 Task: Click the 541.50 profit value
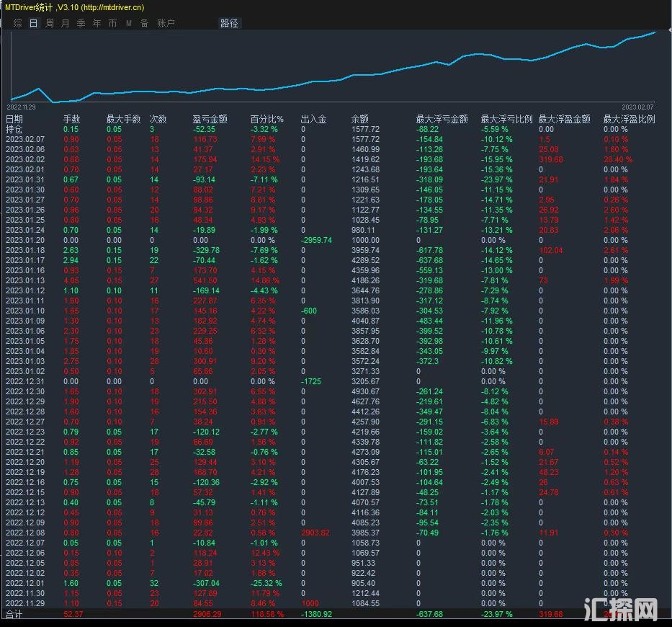click(205, 280)
